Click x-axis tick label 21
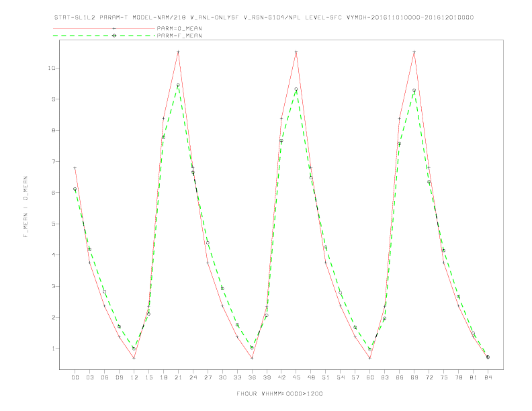Viewport: 532px width, 411px height. [178, 377]
